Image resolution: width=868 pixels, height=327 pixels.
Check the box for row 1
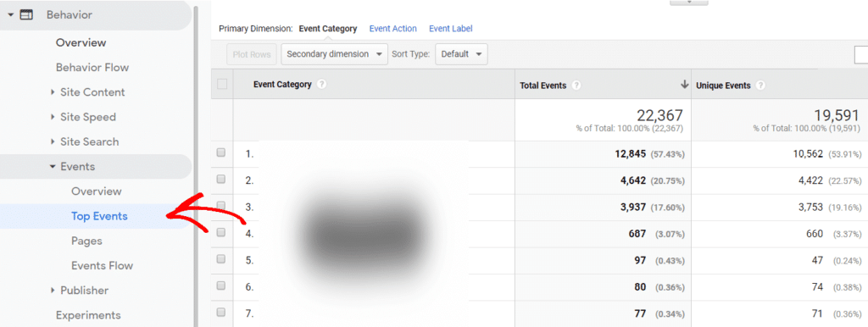point(221,153)
